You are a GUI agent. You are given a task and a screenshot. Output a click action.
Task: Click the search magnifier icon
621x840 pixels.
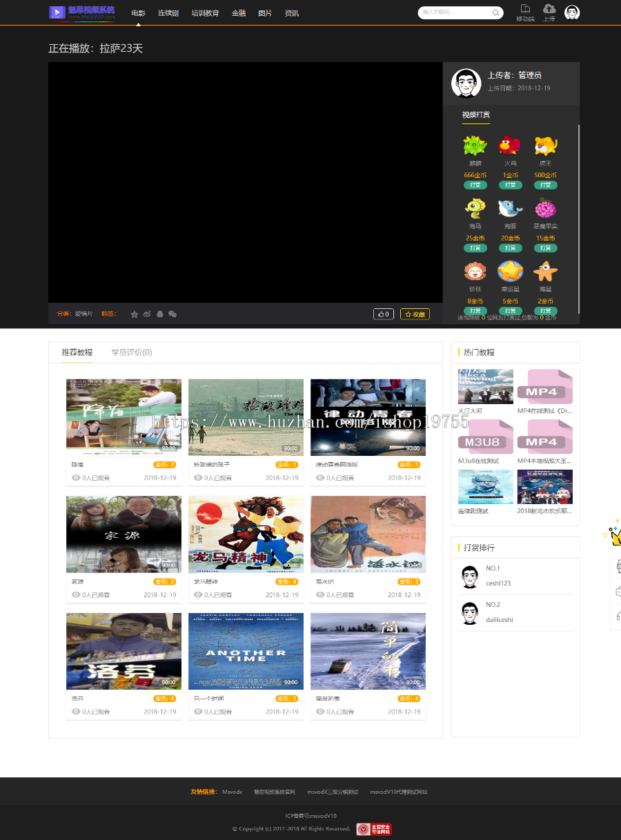click(495, 12)
